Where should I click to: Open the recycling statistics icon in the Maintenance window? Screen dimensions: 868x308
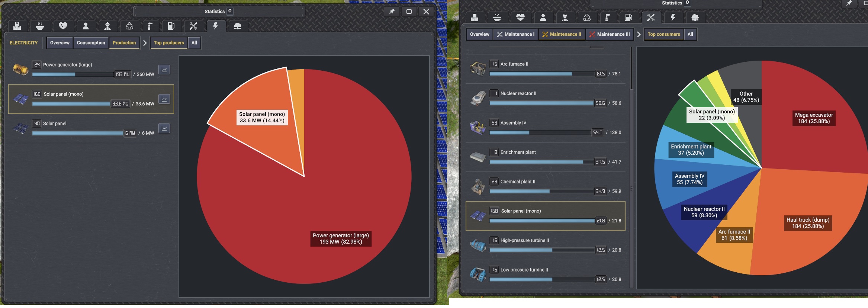click(587, 17)
